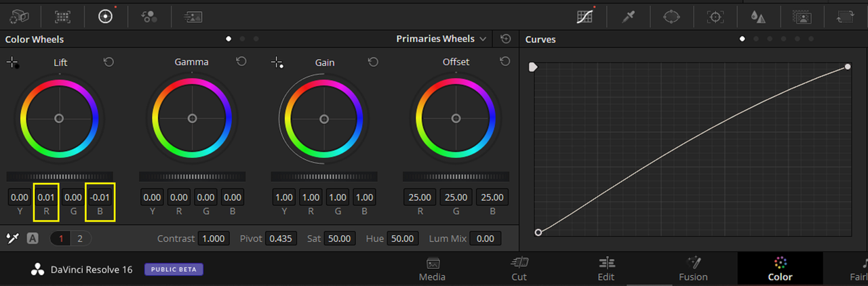Screen dimensions: 868x286
Task: Click the Sat value field
Action: click(339, 239)
